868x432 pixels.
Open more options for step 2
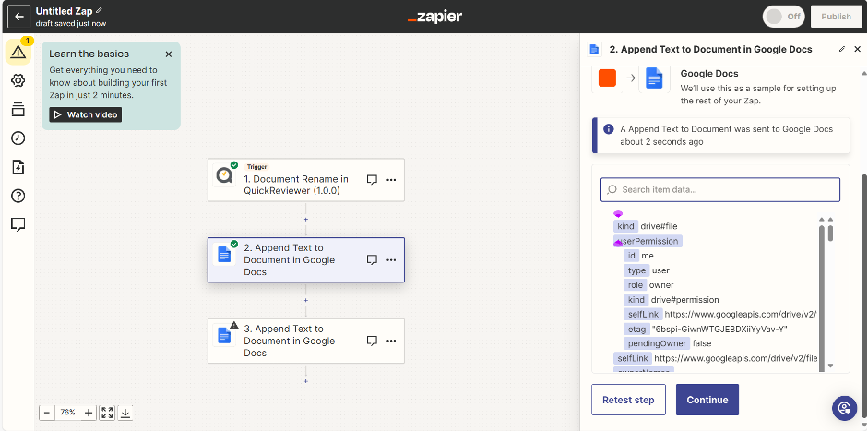pos(391,260)
